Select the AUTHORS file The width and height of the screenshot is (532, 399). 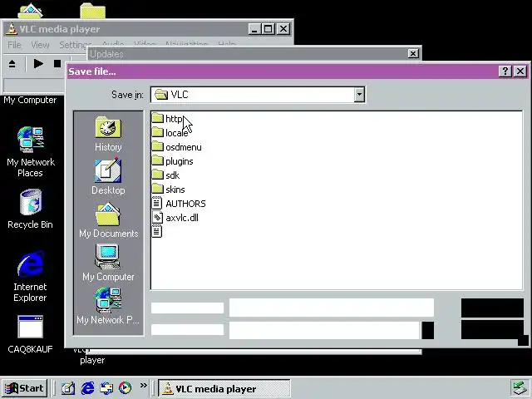(179, 204)
